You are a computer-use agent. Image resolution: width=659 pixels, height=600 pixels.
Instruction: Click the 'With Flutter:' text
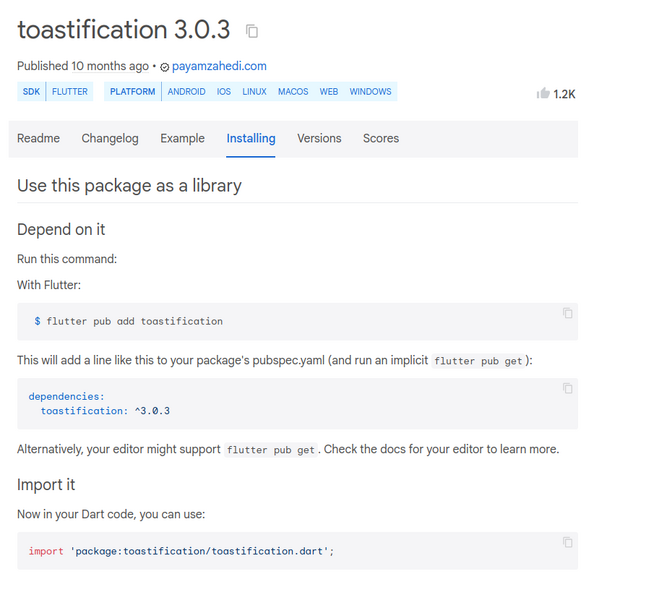pyautogui.click(x=49, y=285)
